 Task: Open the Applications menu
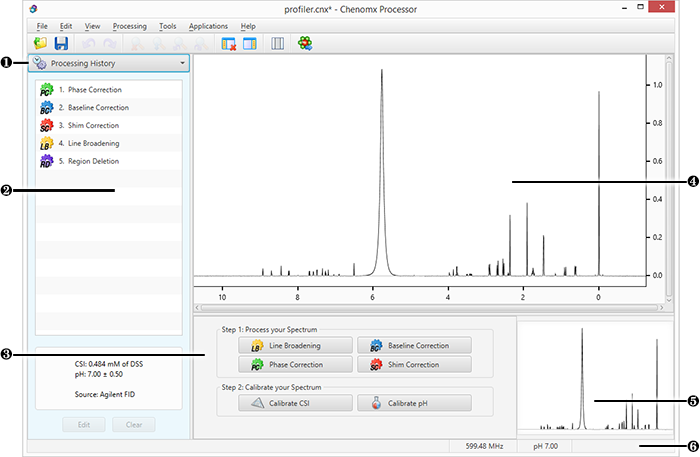point(208,25)
